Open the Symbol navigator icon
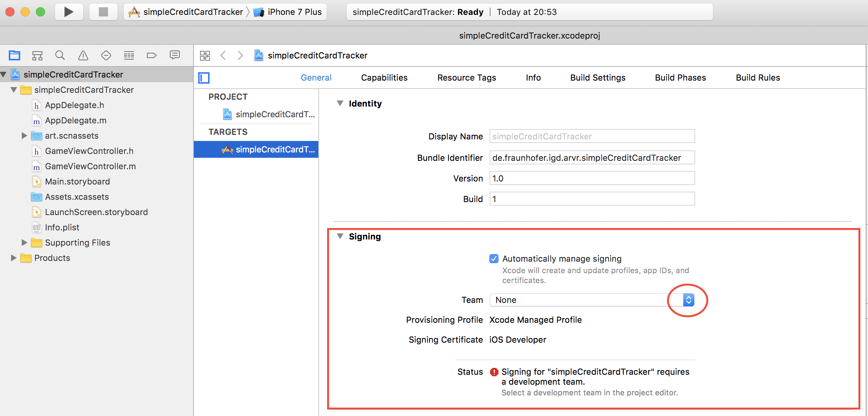The width and height of the screenshot is (868, 416). [37, 55]
